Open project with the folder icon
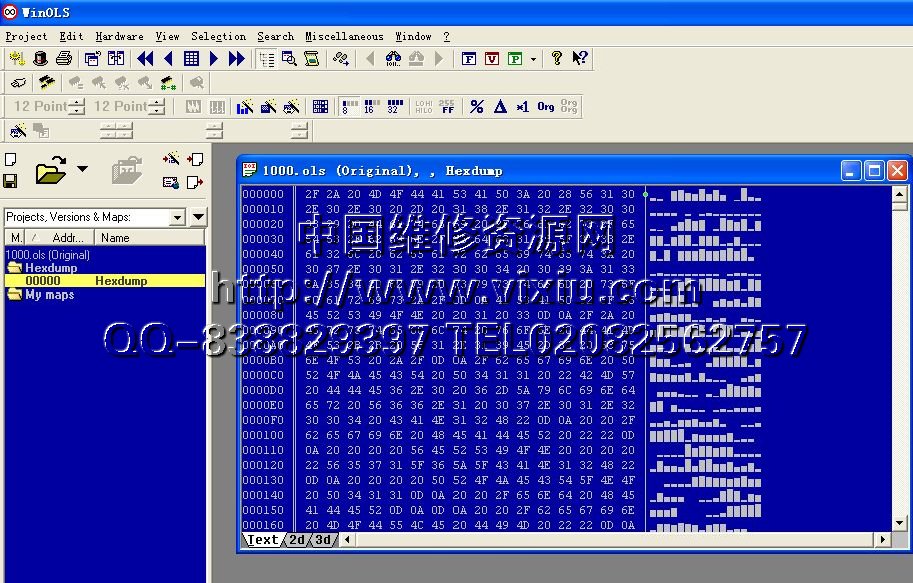Image resolution: width=913 pixels, height=583 pixels. (50, 171)
